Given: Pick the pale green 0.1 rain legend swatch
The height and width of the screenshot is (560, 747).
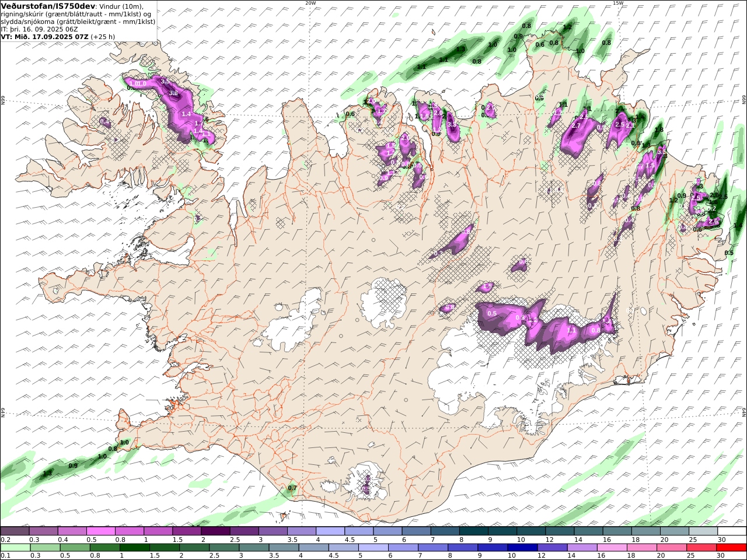Looking at the screenshot, I should 15,548.
